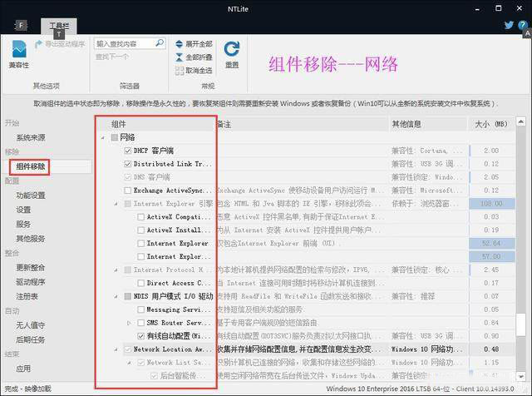Collapse the Network List Se... node
Viewport: 532px width, 396px height.
[x=129, y=363]
